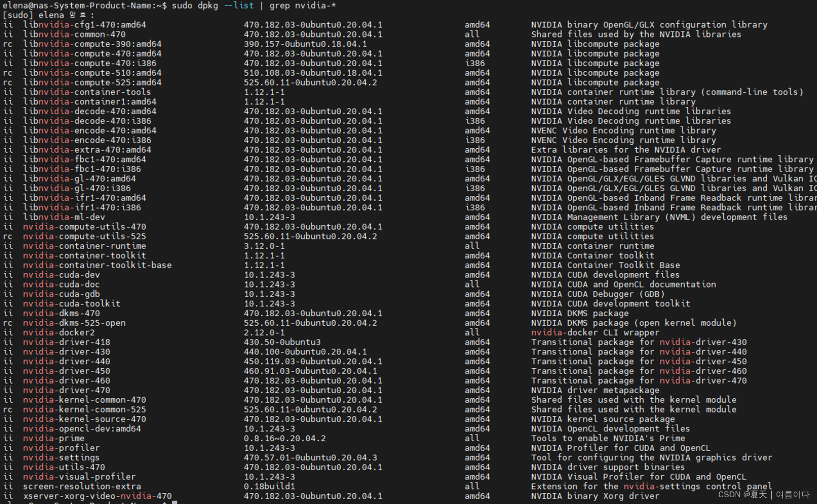The width and height of the screenshot is (817, 504).
Task: Select nvidia-container-runtime package name
Action: pos(85,246)
